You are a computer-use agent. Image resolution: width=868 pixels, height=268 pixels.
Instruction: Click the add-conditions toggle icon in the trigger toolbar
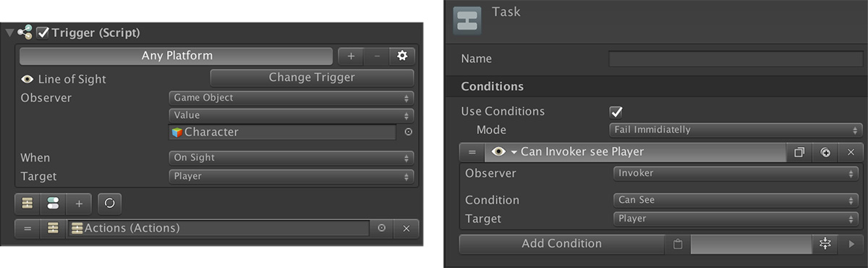pos(53,204)
